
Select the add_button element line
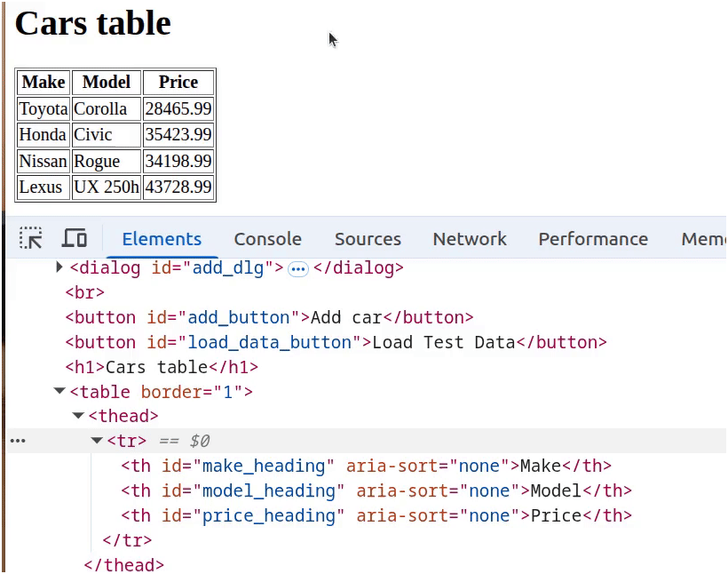(x=269, y=317)
